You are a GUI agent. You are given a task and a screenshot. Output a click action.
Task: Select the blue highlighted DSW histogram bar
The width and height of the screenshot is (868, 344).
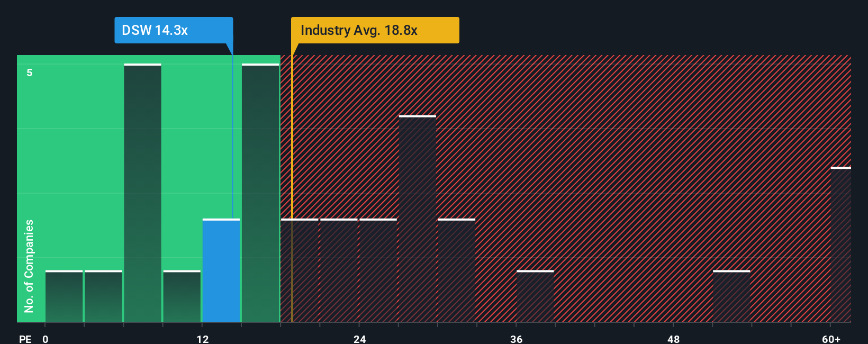pos(221,270)
